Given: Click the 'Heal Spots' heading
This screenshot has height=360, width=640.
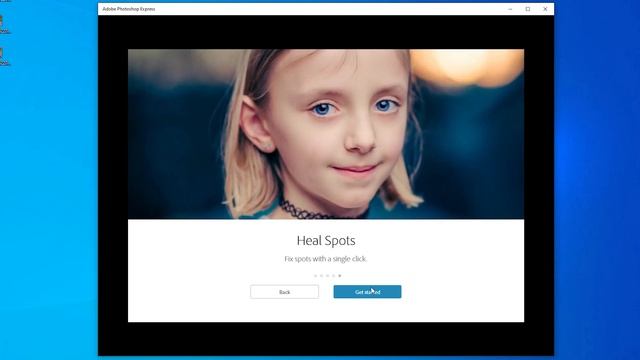Looking at the screenshot, I should tap(326, 241).
